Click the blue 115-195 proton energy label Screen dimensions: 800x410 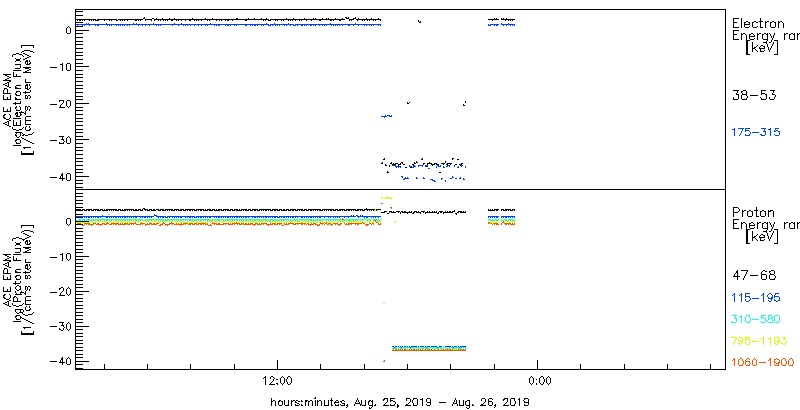756,298
